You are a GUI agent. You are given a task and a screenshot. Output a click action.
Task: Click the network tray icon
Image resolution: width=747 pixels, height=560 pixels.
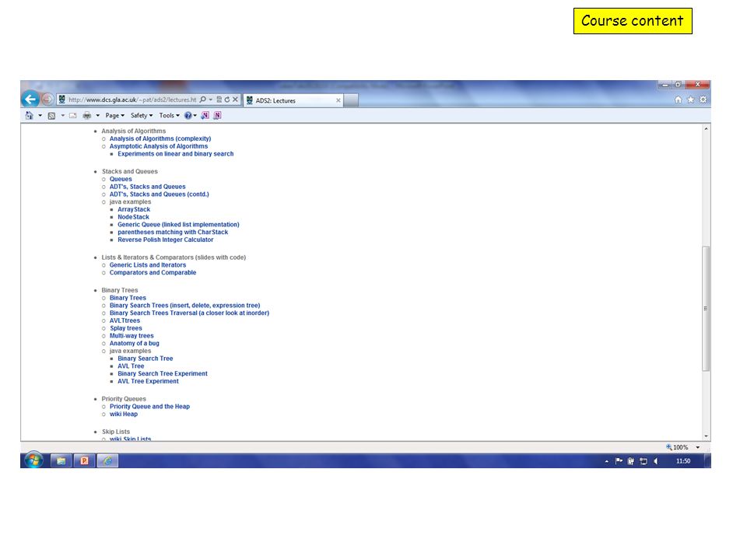(644, 461)
